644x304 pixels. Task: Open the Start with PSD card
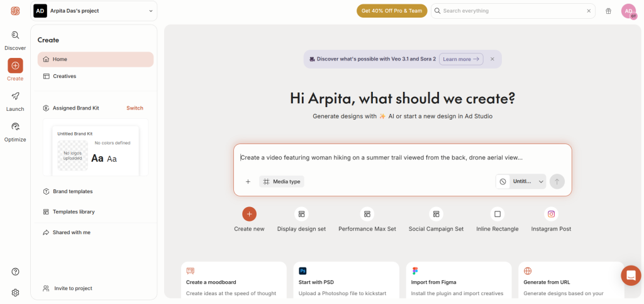[347, 281]
